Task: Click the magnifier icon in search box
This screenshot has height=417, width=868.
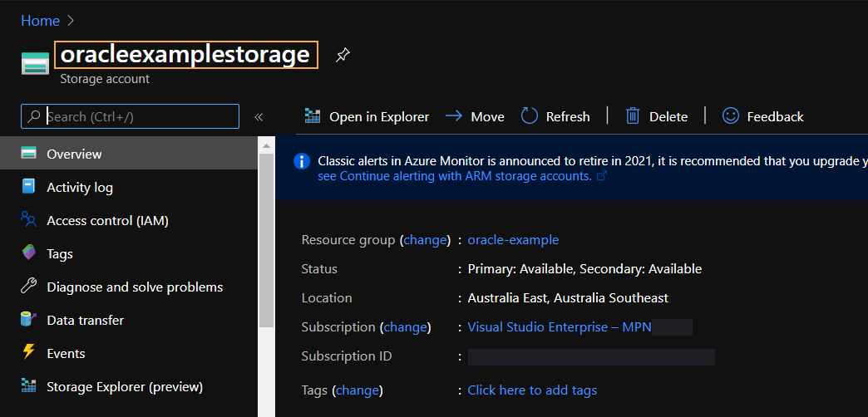Action: click(x=35, y=116)
